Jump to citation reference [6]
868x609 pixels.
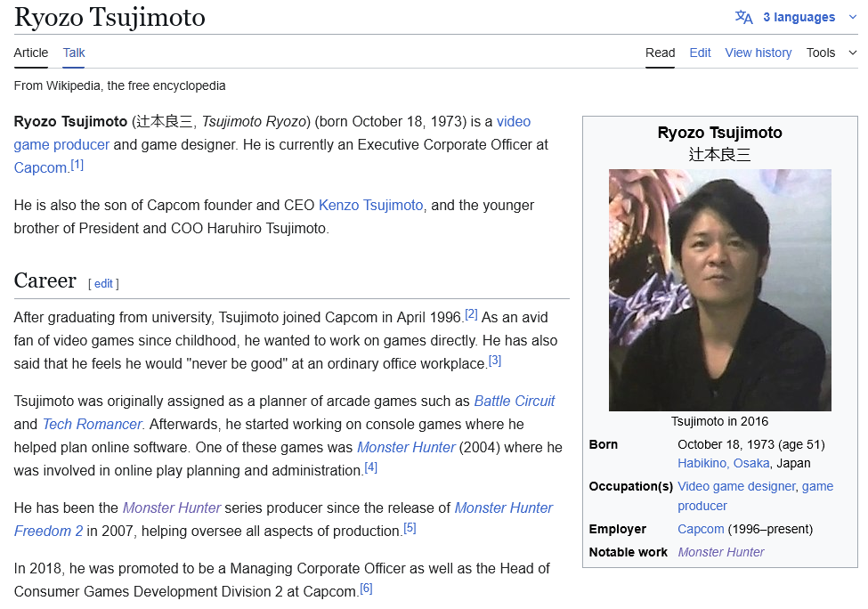[x=367, y=588]
